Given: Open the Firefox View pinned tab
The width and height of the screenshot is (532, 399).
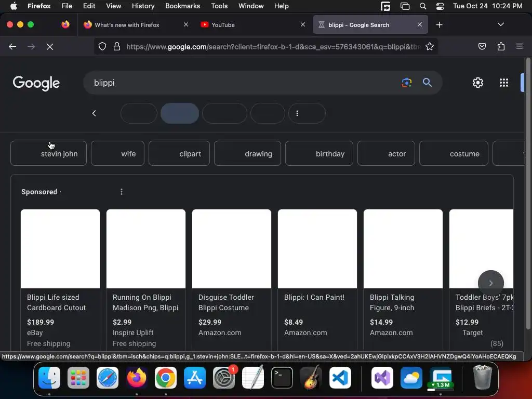Looking at the screenshot, I should click(65, 24).
